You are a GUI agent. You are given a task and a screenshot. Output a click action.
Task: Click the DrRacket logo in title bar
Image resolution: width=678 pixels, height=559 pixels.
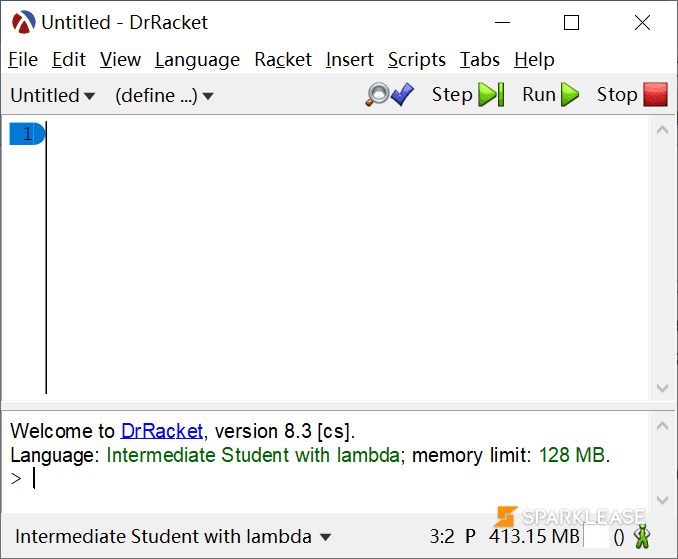[x=23, y=22]
